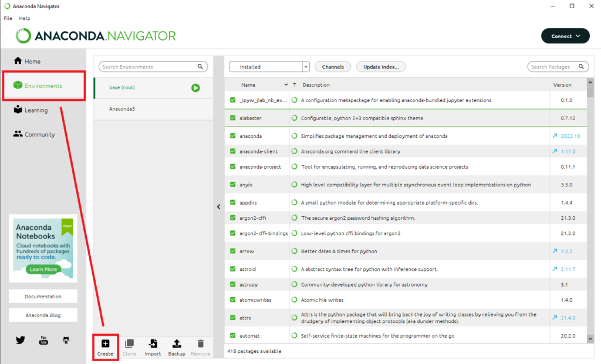
Task: Click the Name column sort arrow
Action: (286, 84)
